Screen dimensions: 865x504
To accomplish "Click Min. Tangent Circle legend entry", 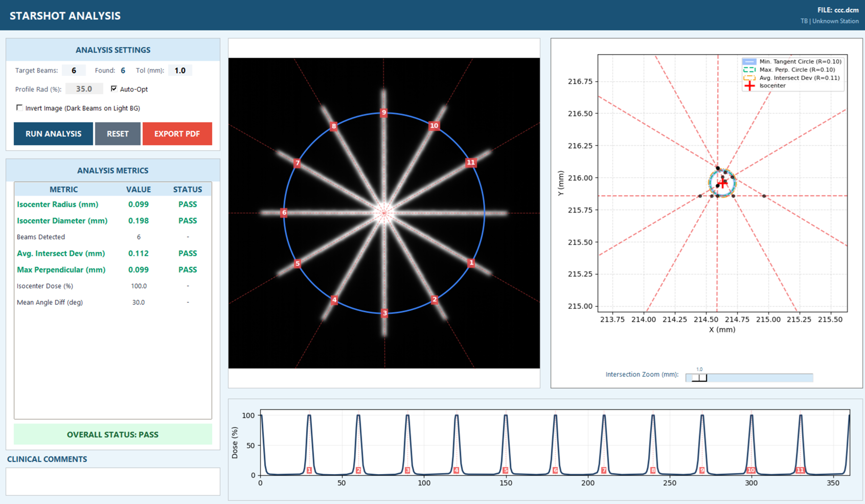I will tap(792, 61).
